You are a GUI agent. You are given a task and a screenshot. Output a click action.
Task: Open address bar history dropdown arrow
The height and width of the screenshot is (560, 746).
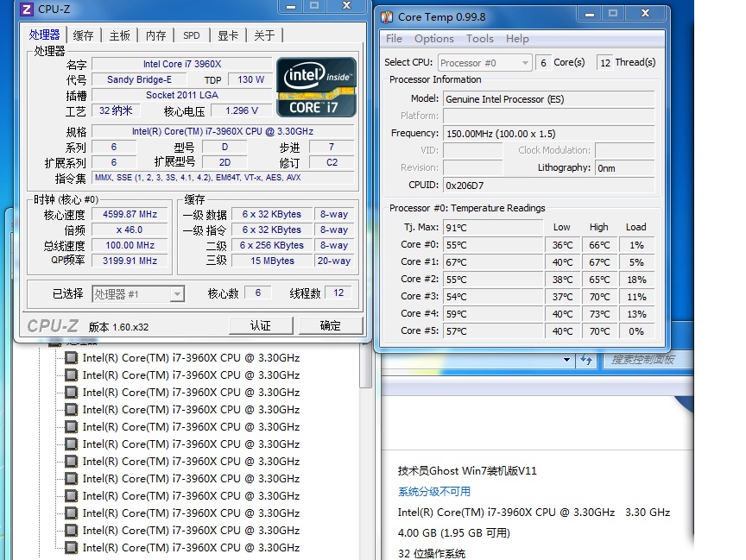point(566,360)
